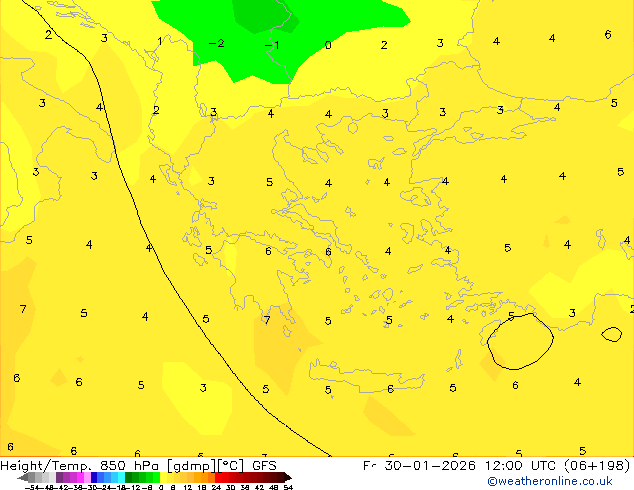The width and height of the screenshot is (634, 490).
Task: Click the Height/Temp. 850 hPa title text
Action: pyautogui.click(x=81, y=466)
